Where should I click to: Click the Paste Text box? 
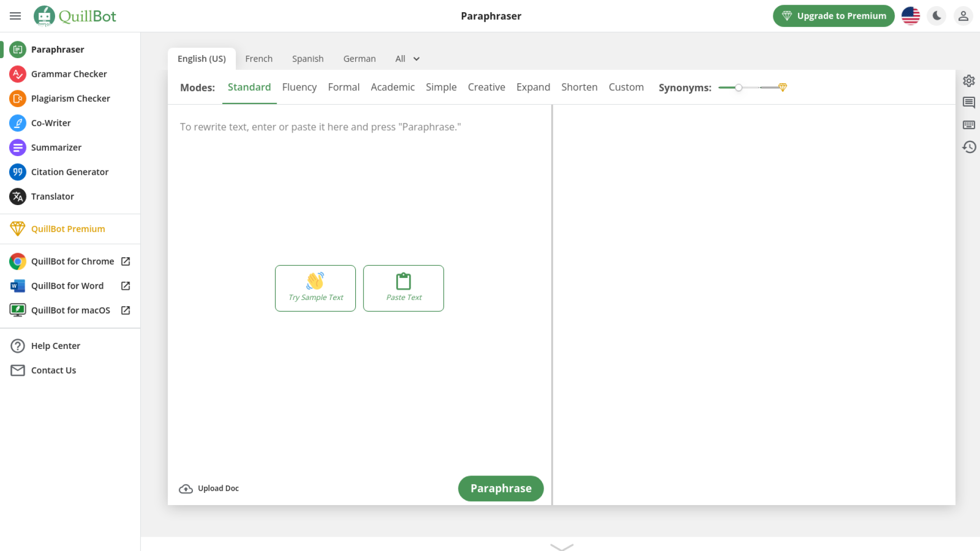403,288
